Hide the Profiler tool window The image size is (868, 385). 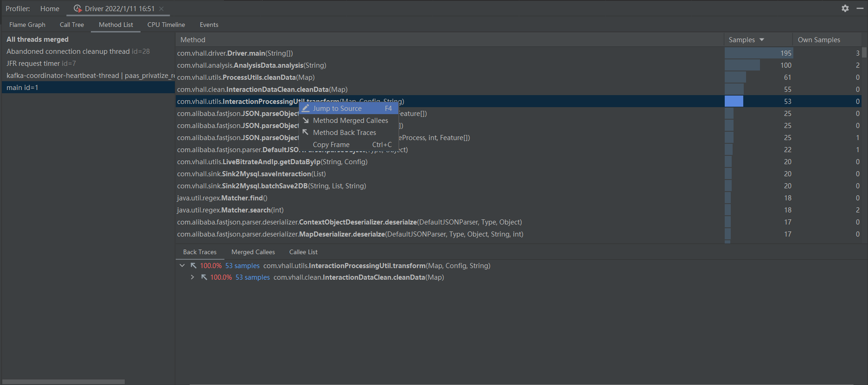tap(860, 8)
